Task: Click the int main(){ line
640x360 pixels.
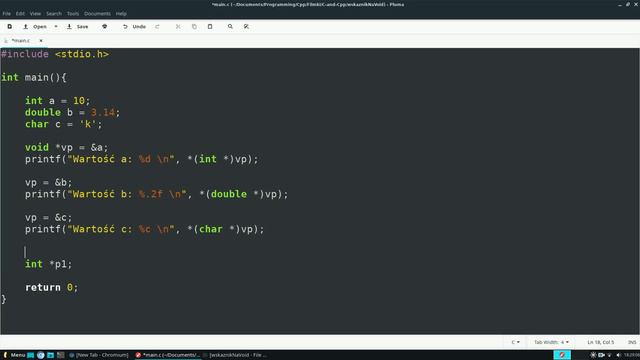Action: point(34,78)
